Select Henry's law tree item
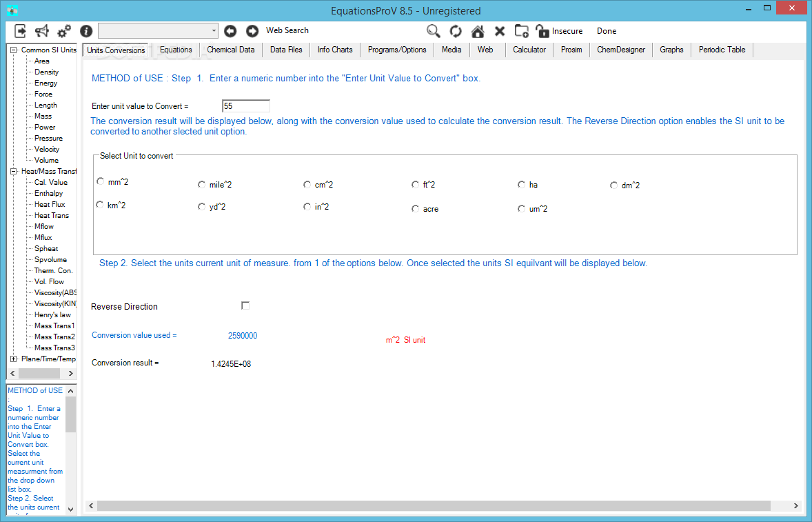Viewport: 812px width, 522px height. [52, 314]
